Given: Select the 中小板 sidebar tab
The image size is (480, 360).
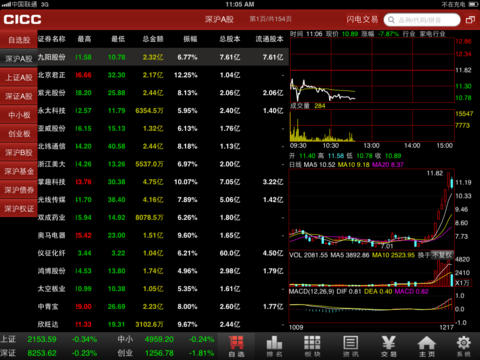Looking at the screenshot, I should pyautogui.click(x=19, y=115).
